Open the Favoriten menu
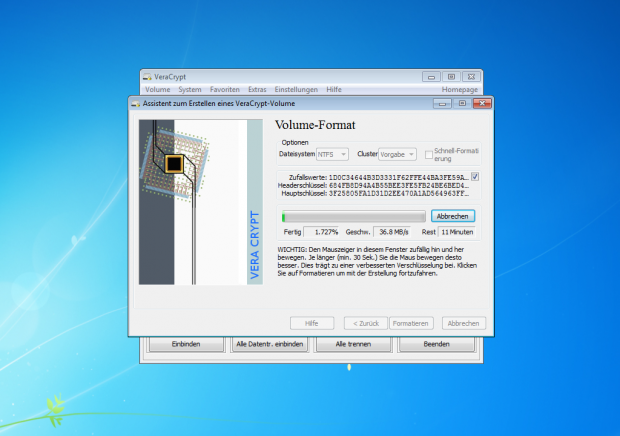Screen dimensions: 620x436 point(225,90)
